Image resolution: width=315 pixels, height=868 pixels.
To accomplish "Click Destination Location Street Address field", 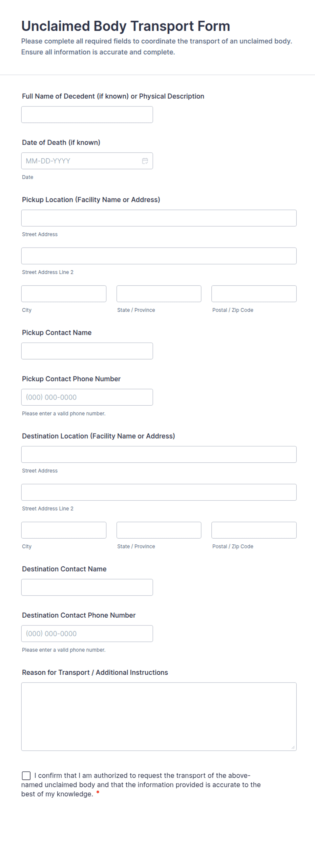I will (159, 455).
